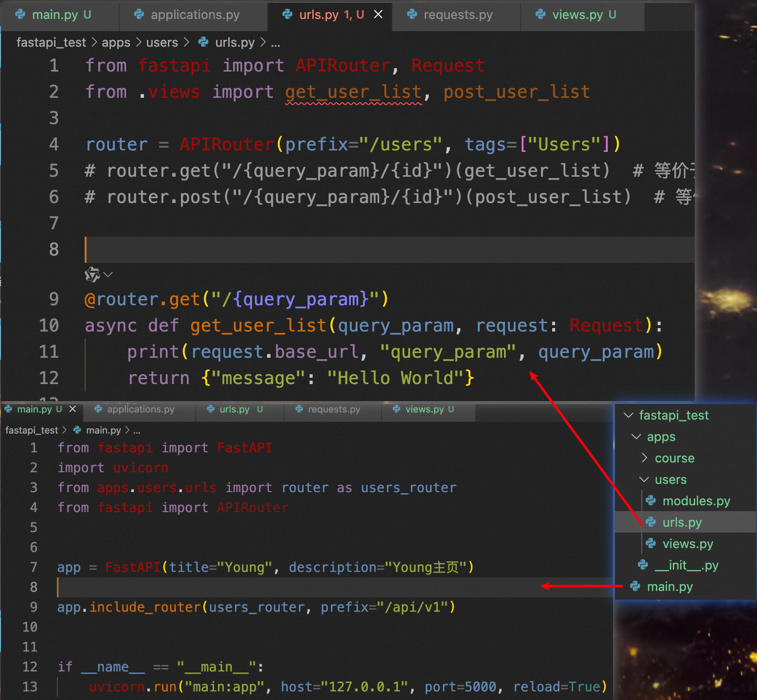Click Python icon on bottom urls.py tab
The height and width of the screenshot is (700, 757).
[211, 409]
